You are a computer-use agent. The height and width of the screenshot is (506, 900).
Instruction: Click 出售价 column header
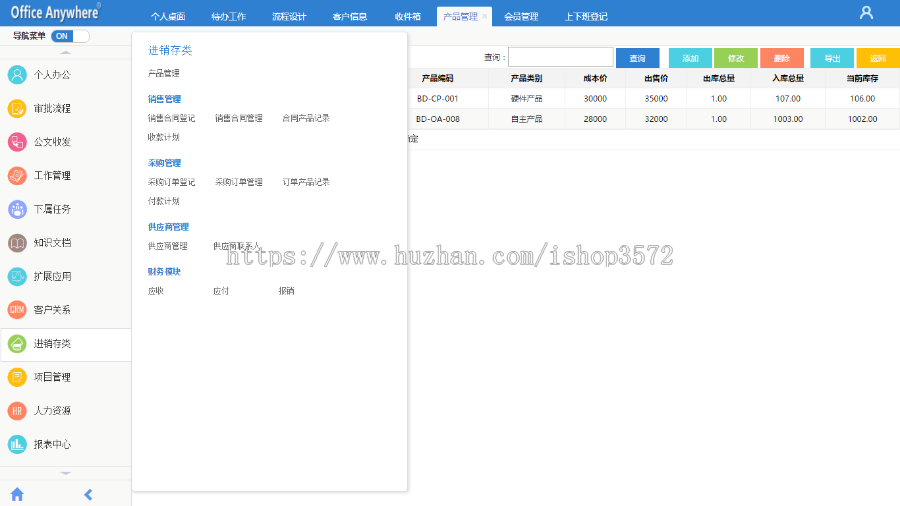pyautogui.click(x=656, y=78)
